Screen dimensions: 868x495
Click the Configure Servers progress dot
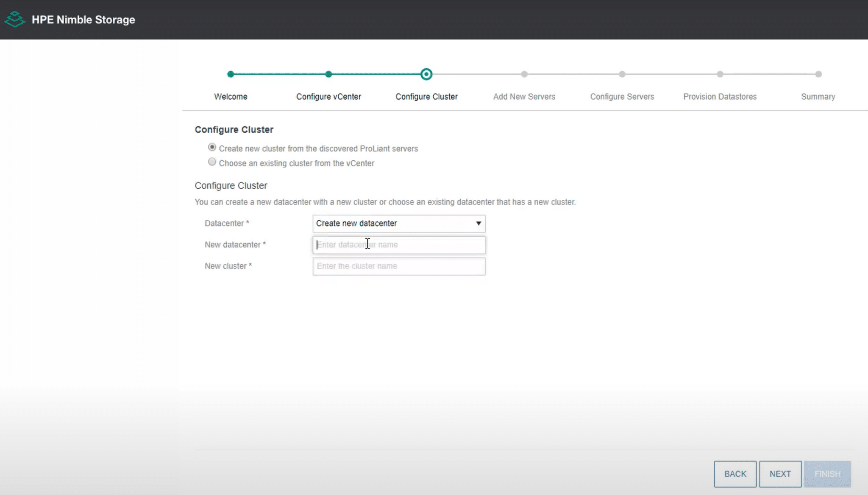point(622,74)
